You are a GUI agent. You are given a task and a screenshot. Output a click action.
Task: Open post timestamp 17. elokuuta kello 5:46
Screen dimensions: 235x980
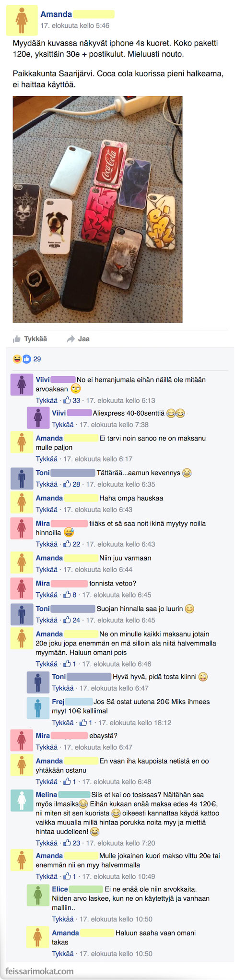coord(75,25)
